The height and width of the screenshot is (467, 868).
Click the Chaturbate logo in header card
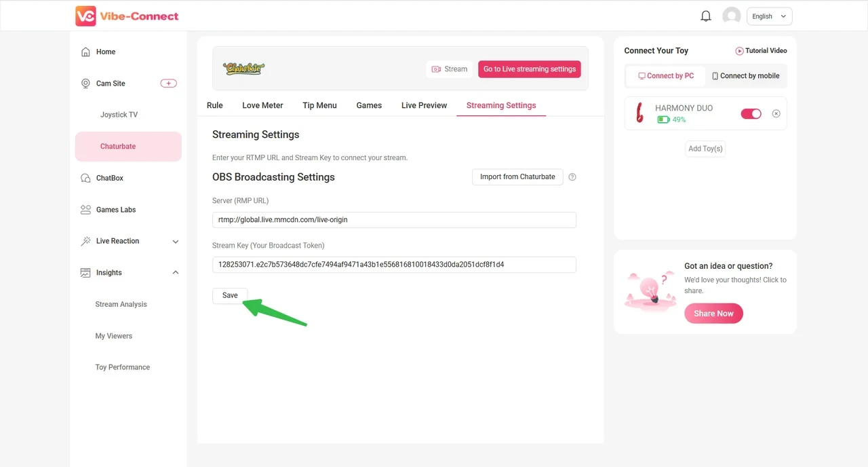[243, 69]
